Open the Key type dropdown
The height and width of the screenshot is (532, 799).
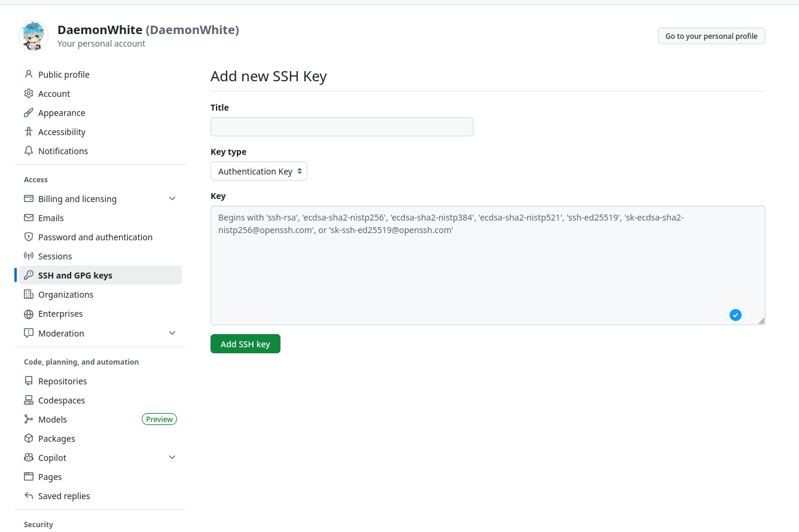(259, 172)
